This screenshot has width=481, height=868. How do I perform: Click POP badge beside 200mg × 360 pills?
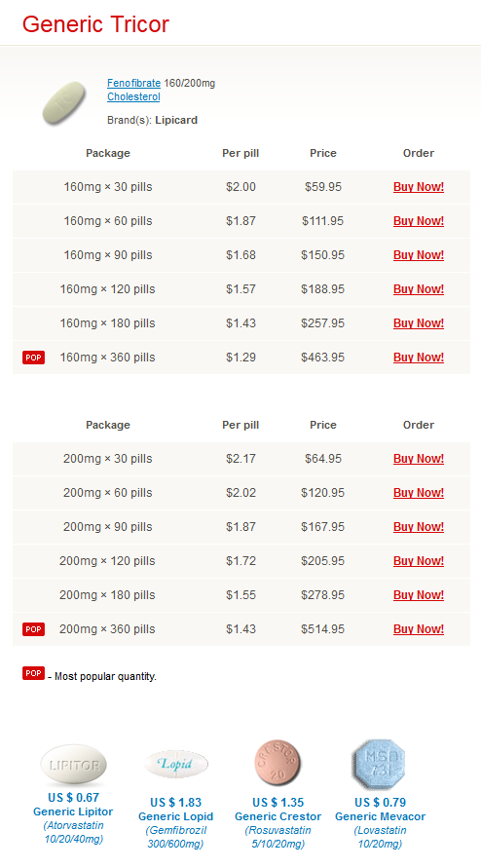(x=34, y=629)
